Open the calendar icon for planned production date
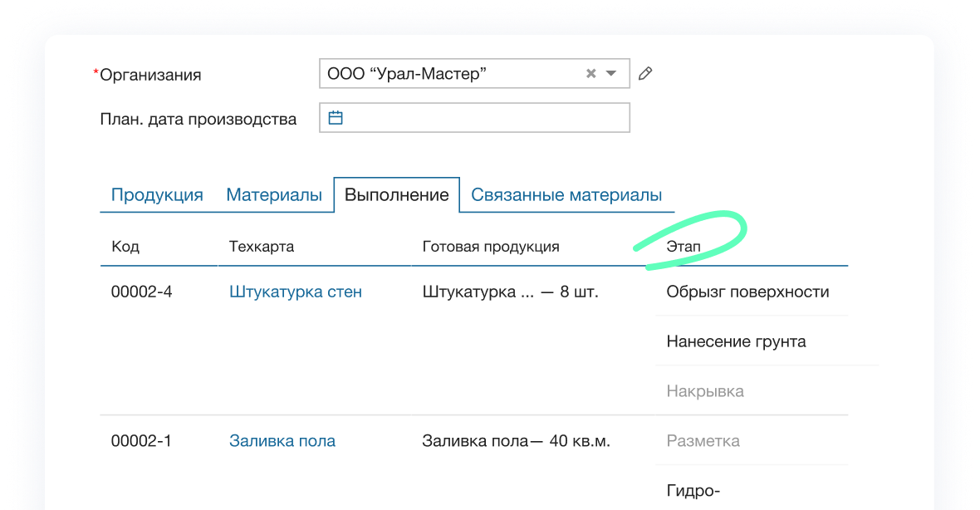The height and width of the screenshot is (510, 980). [336, 117]
